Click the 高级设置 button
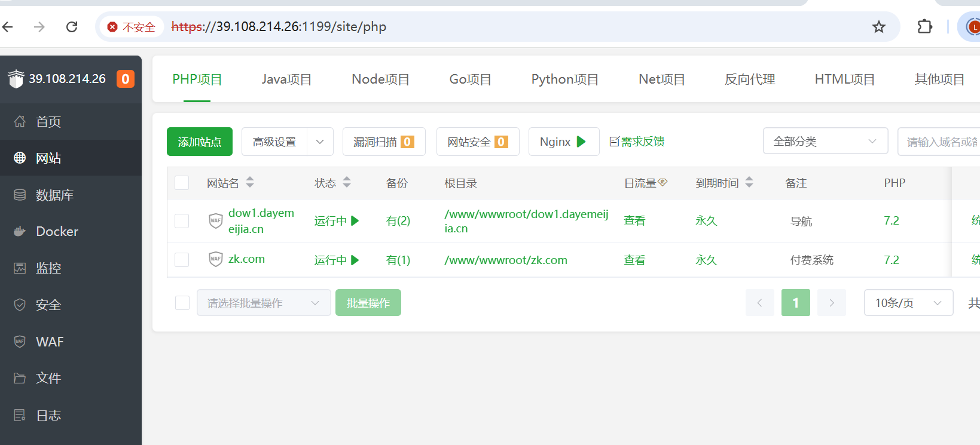The height and width of the screenshot is (445, 980). 274,142
